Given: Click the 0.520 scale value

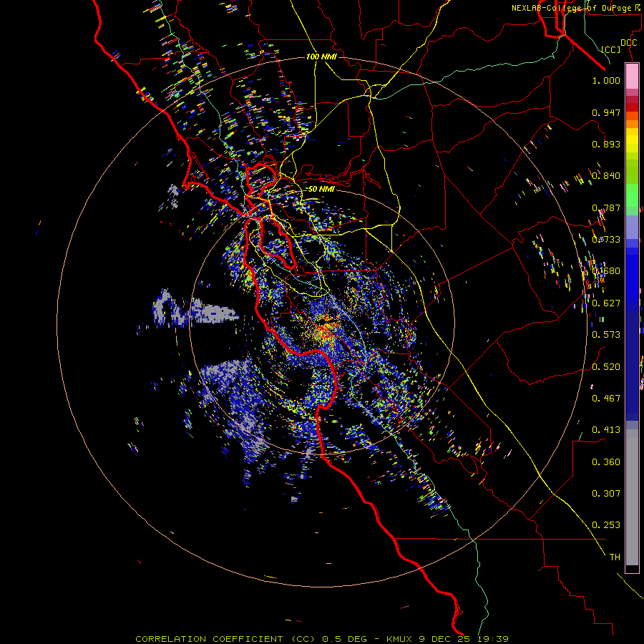Looking at the screenshot, I should 606,367.
